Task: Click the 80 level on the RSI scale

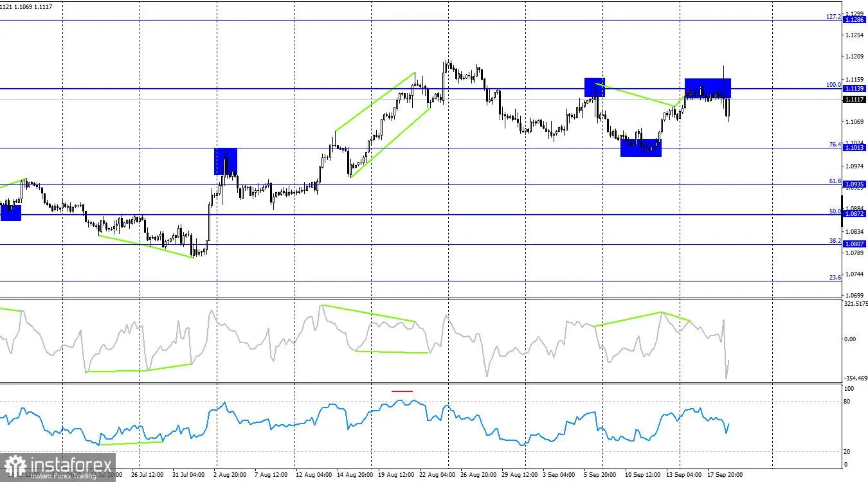Action: click(x=848, y=402)
